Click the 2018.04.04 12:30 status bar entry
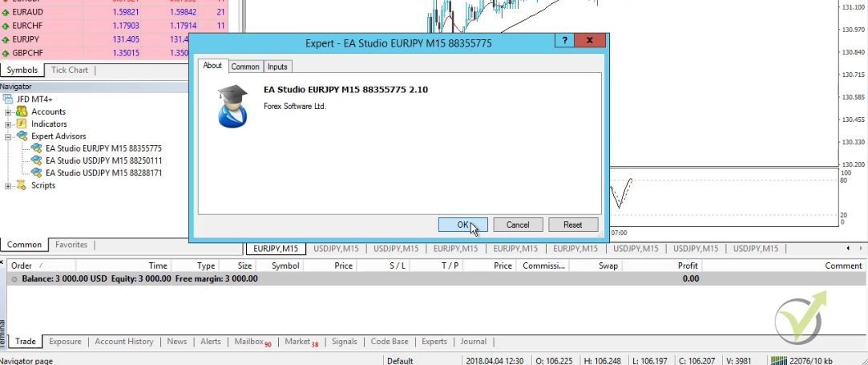 tap(495, 361)
